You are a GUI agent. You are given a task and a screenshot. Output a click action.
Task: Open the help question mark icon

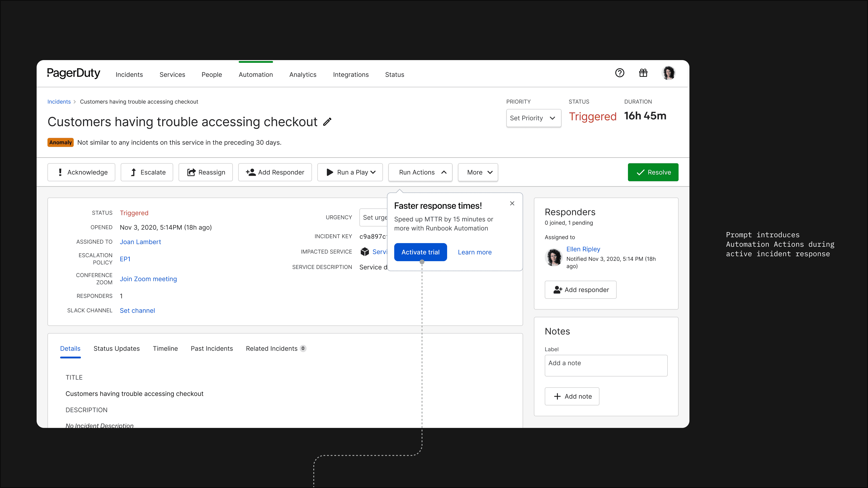coord(620,73)
